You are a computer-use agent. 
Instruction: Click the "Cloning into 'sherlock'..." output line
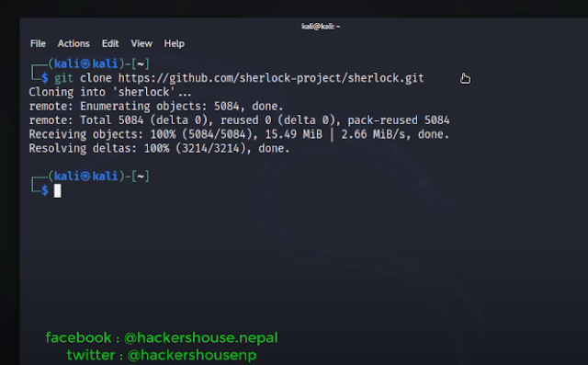tap(110, 92)
